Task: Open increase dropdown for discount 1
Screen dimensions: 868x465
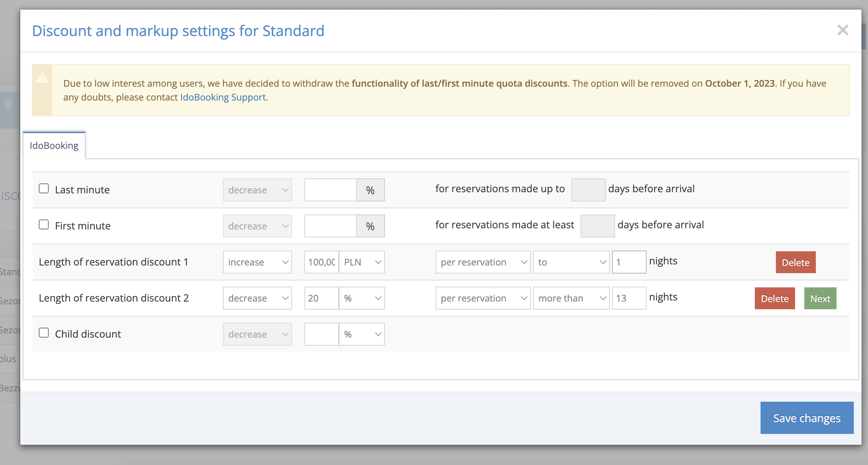Action: click(257, 262)
